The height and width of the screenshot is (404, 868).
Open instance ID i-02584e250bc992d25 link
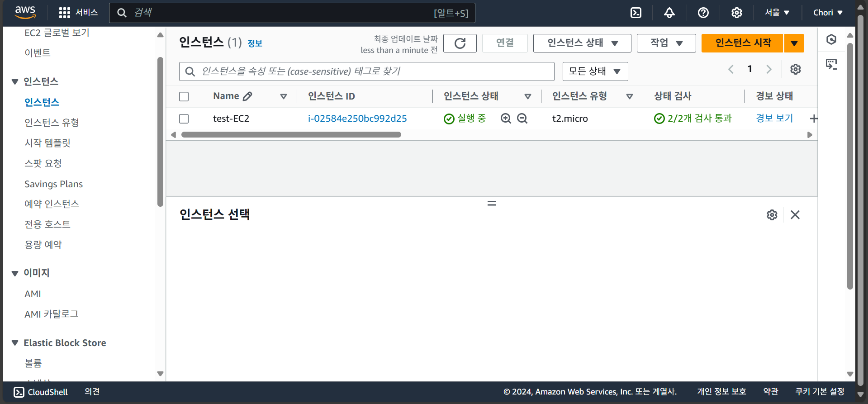pyautogui.click(x=357, y=119)
